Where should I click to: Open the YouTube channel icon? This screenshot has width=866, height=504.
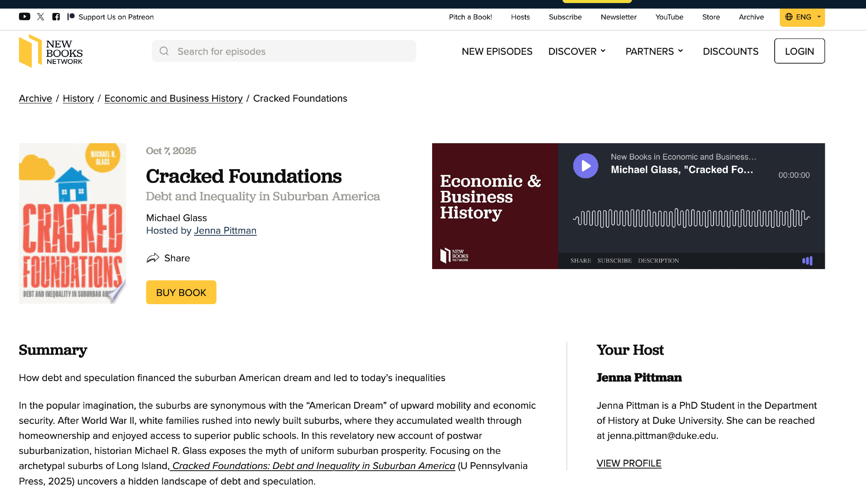click(24, 17)
